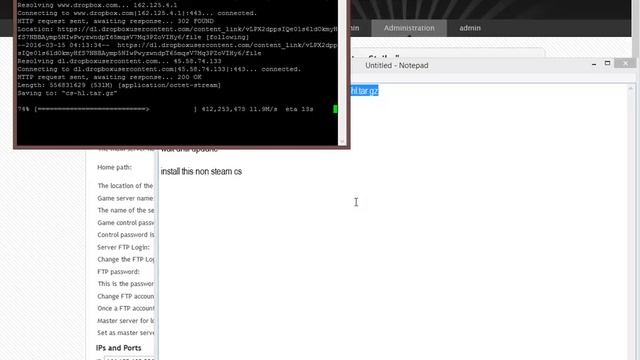Click the 'Control password is' description text
Screen dimensions: 640x360
coord(126,235)
